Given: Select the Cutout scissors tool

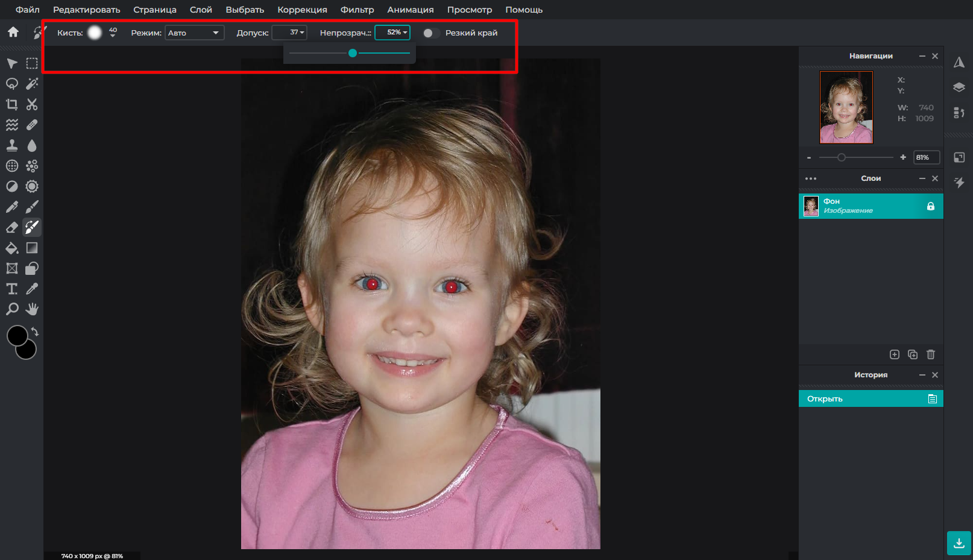Looking at the screenshot, I should coord(32,104).
